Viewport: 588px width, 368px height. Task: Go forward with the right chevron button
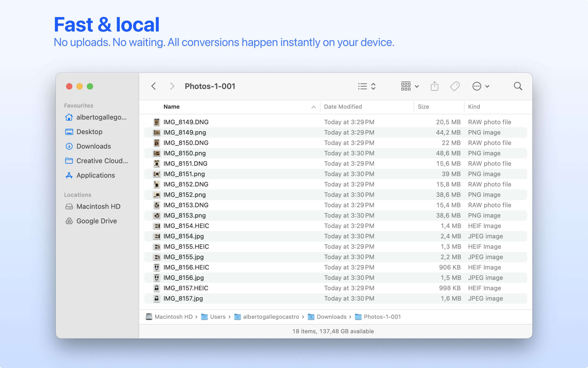click(x=172, y=86)
